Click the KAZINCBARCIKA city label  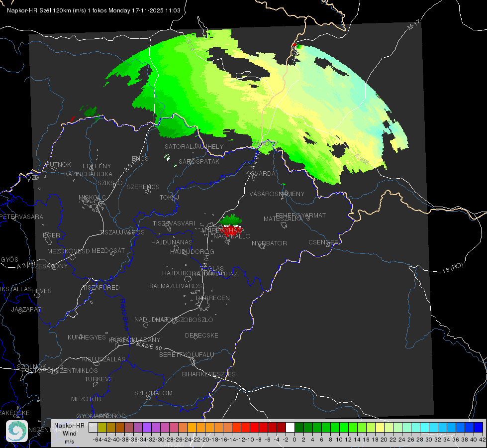point(88,174)
